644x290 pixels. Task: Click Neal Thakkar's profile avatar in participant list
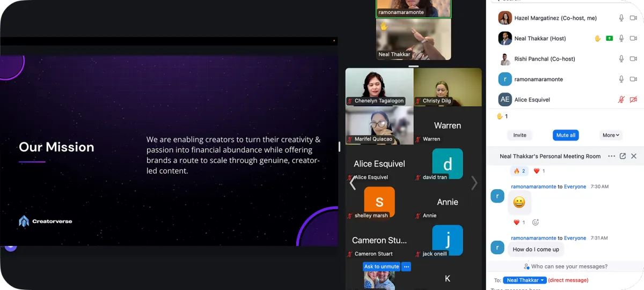[x=505, y=39]
